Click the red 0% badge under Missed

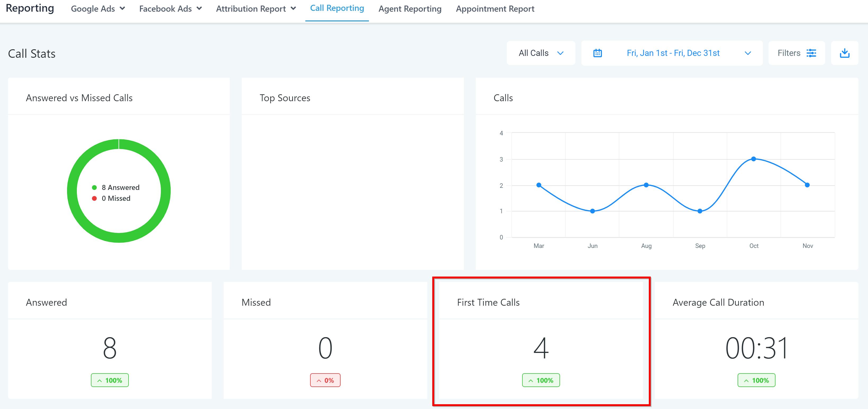[x=325, y=380]
